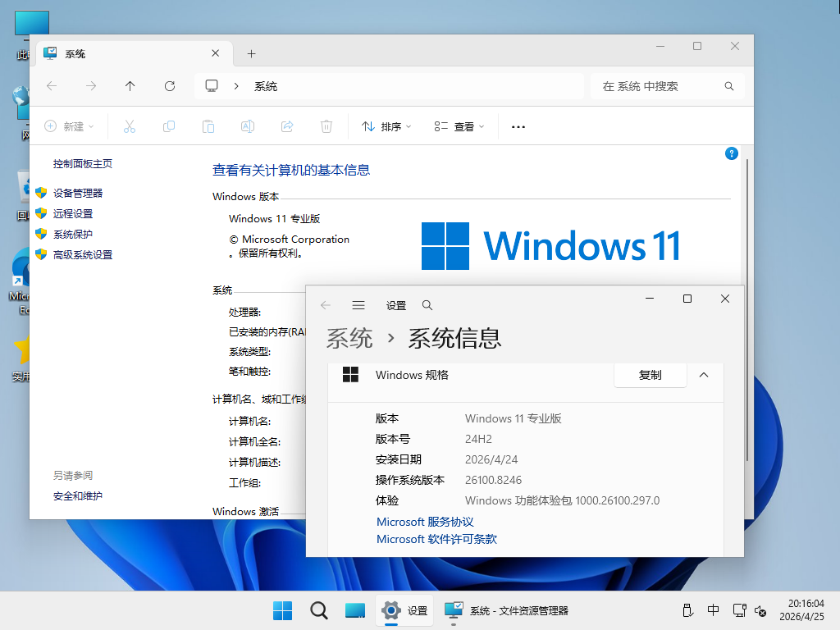Open the Settings hamburger navigation menu
The width and height of the screenshot is (840, 630).
358,305
